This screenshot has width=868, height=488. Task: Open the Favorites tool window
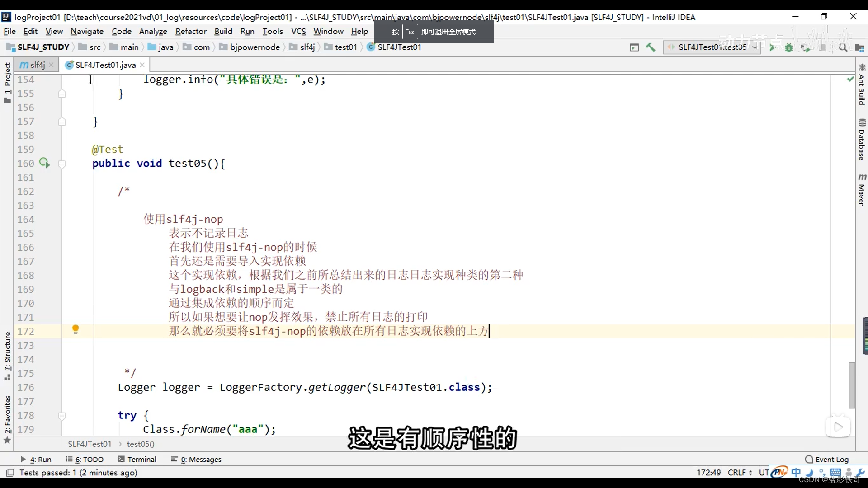click(x=7, y=419)
